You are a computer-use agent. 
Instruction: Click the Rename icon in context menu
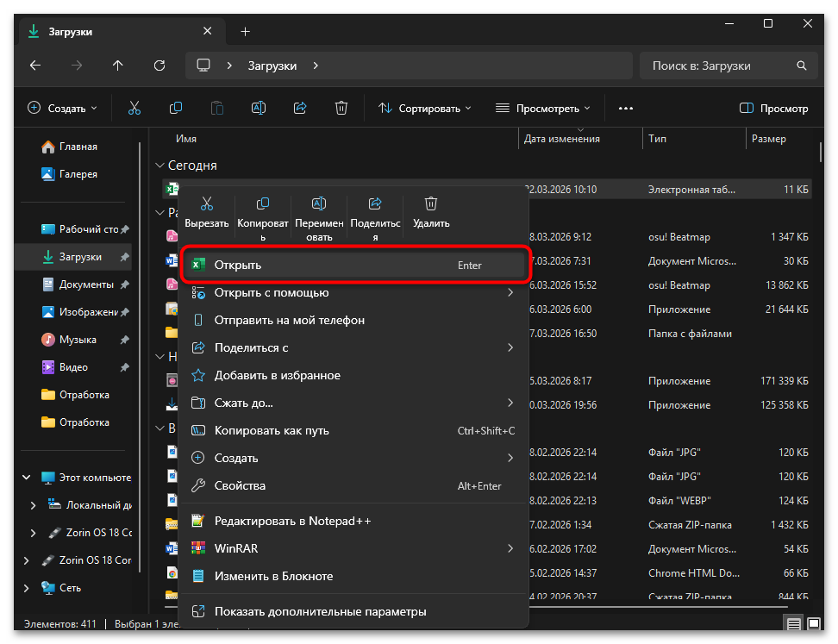318,204
